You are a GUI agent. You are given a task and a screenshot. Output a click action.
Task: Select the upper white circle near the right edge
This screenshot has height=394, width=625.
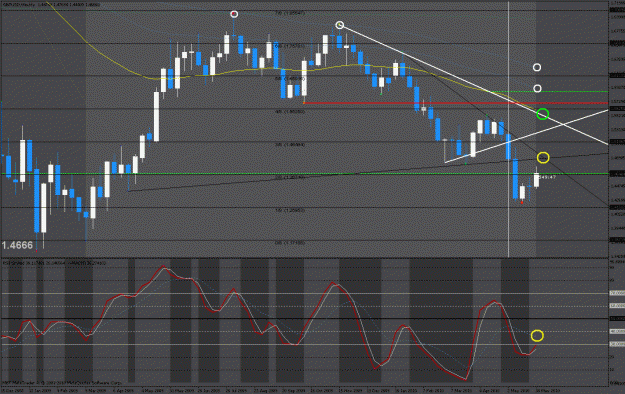[537, 67]
